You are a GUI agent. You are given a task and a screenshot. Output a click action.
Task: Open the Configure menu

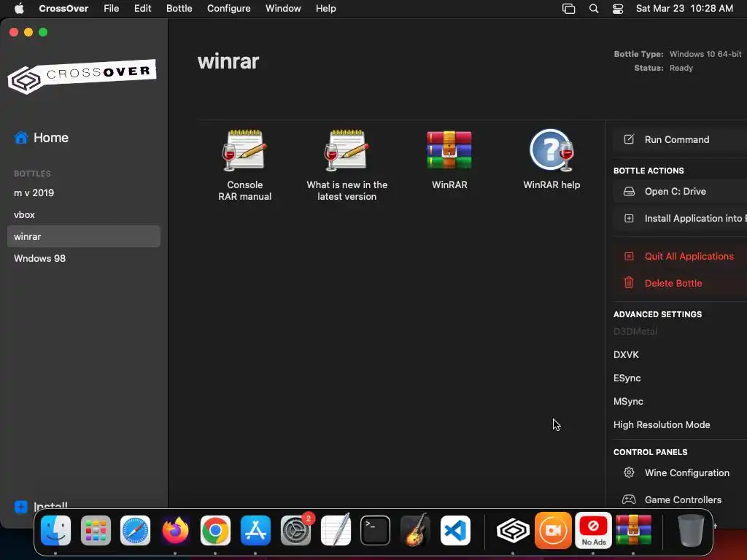pyautogui.click(x=228, y=9)
